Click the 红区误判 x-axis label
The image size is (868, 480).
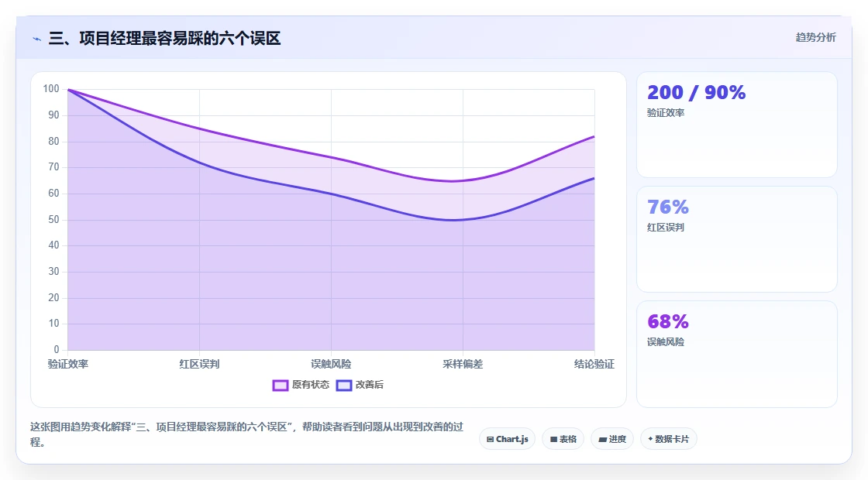point(199,364)
